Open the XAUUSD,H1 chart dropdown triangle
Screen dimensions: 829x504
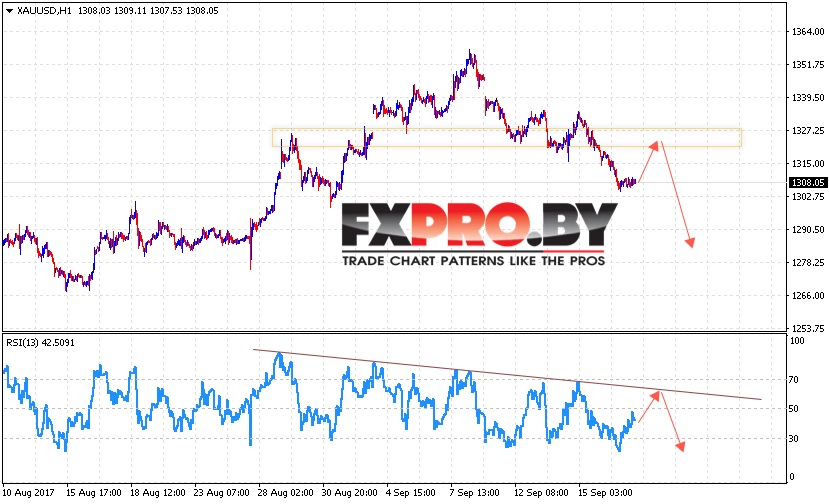(x=10, y=11)
